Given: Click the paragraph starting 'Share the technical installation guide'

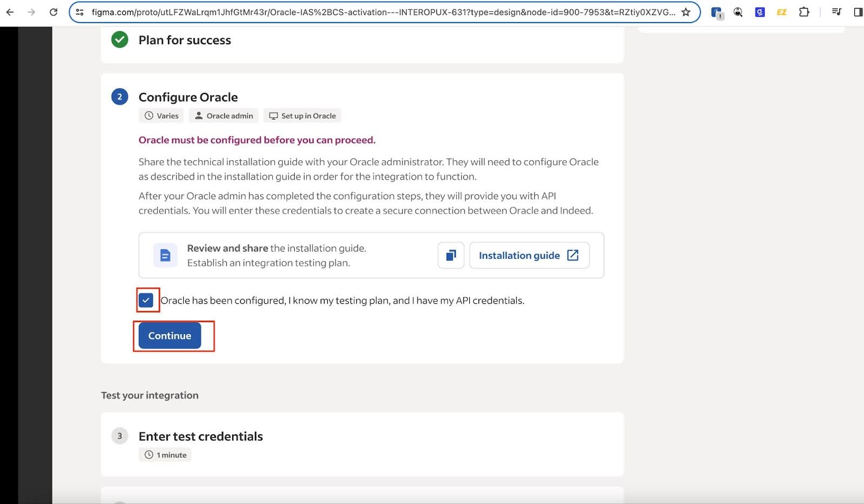Looking at the screenshot, I should coord(369,169).
